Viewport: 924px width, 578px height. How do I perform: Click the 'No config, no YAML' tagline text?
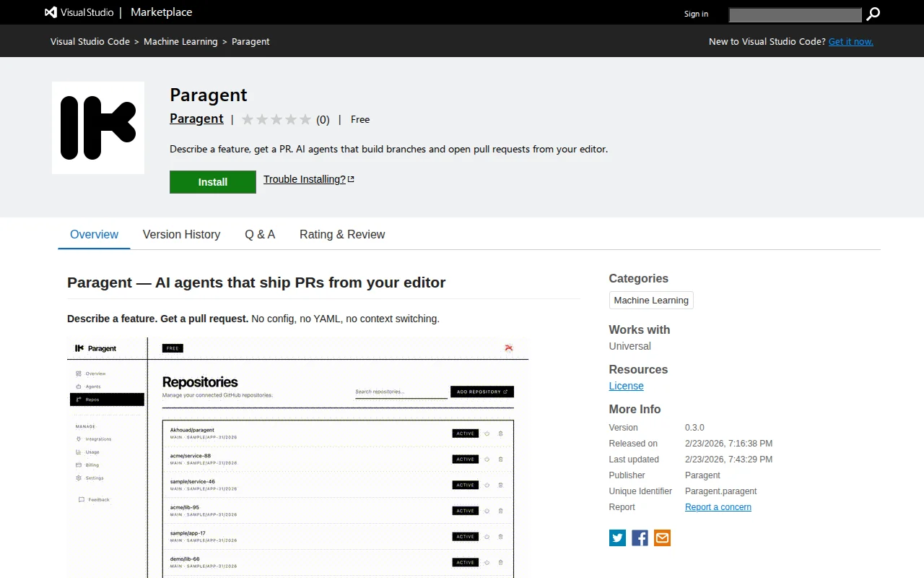[345, 319]
